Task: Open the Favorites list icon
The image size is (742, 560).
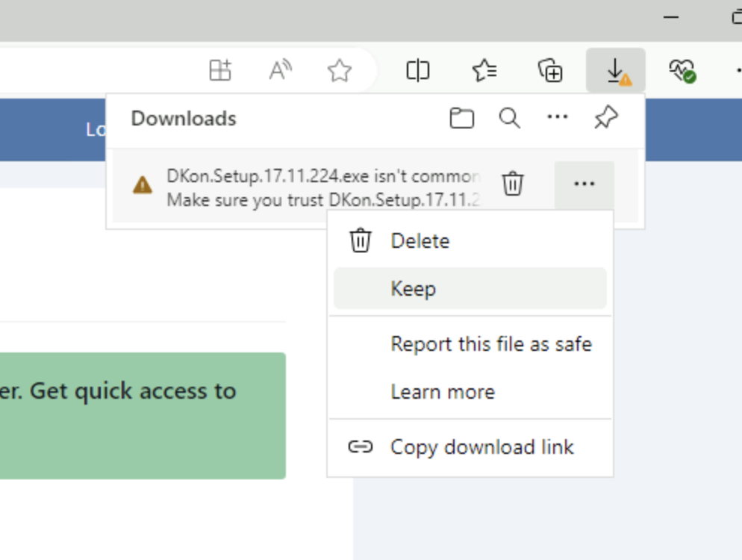Action: click(x=485, y=71)
